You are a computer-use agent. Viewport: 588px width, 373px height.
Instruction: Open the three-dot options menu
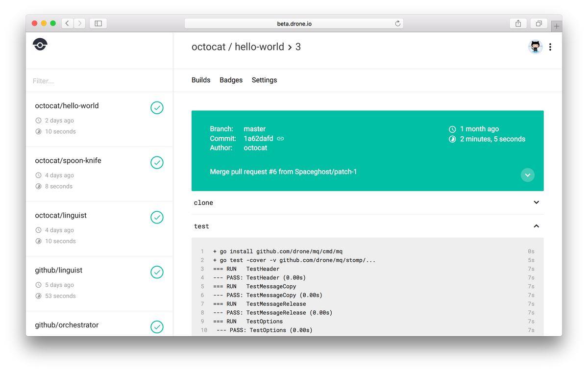click(550, 47)
